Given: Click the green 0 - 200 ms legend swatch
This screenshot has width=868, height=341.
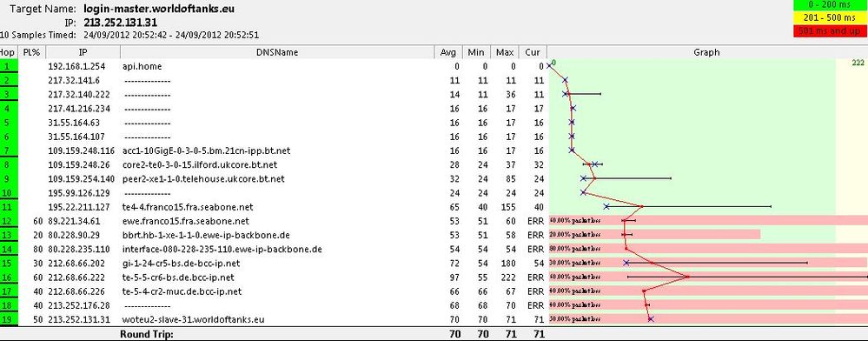Looking at the screenshot, I should [x=830, y=5].
